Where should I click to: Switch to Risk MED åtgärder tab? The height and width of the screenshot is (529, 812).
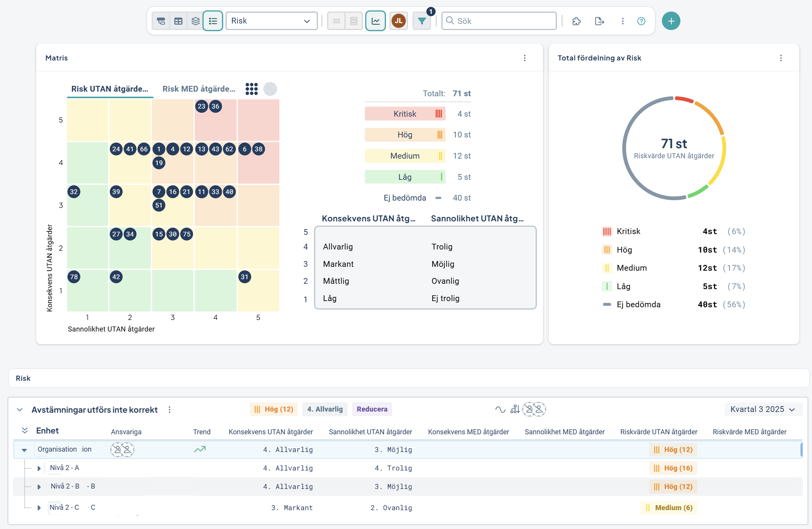199,89
